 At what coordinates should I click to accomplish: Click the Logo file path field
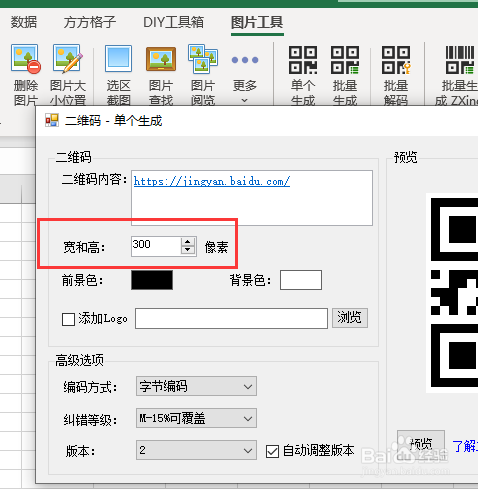(231, 318)
